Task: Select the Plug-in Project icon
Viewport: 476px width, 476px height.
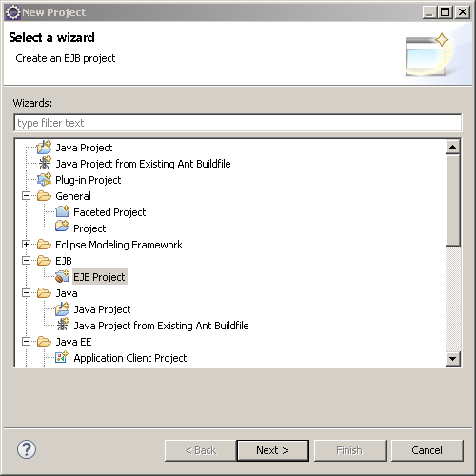Action: [x=44, y=180]
